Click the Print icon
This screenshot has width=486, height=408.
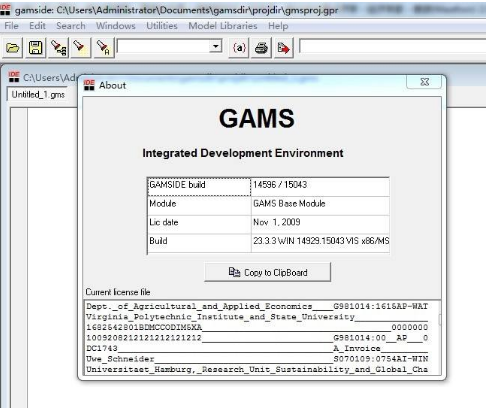(261, 48)
